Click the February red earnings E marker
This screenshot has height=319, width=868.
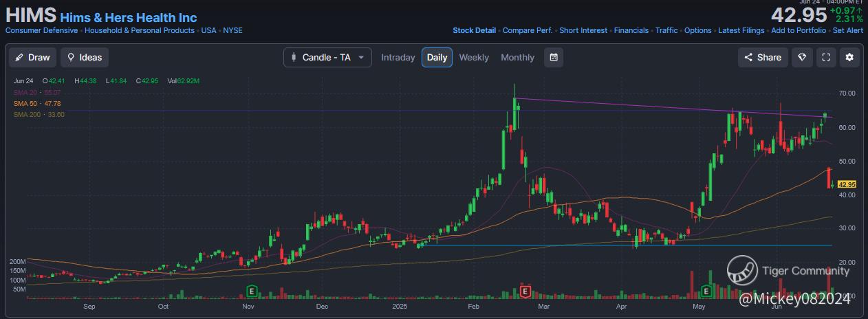[x=525, y=291]
